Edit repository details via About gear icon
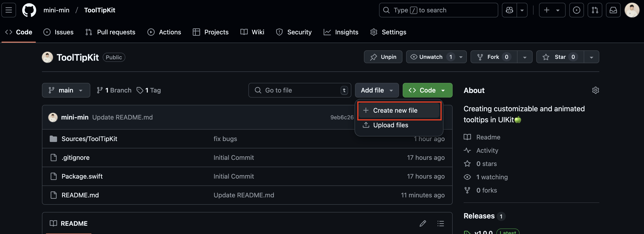Viewport: 644px width, 234px height. pyautogui.click(x=595, y=90)
